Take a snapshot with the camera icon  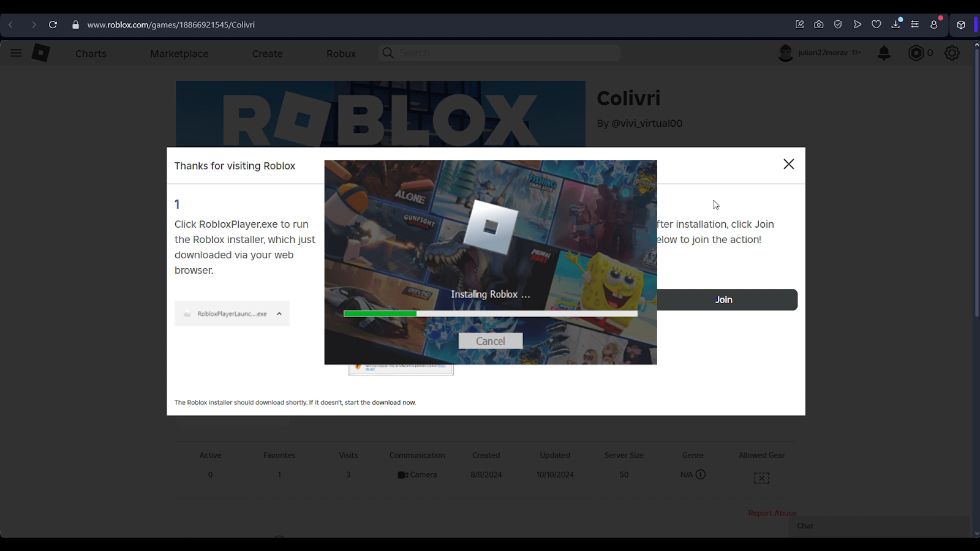pos(819,24)
